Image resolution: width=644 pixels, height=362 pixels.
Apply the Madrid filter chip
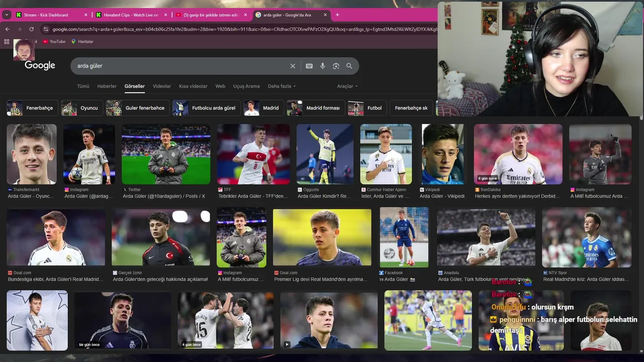pyautogui.click(x=263, y=108)
